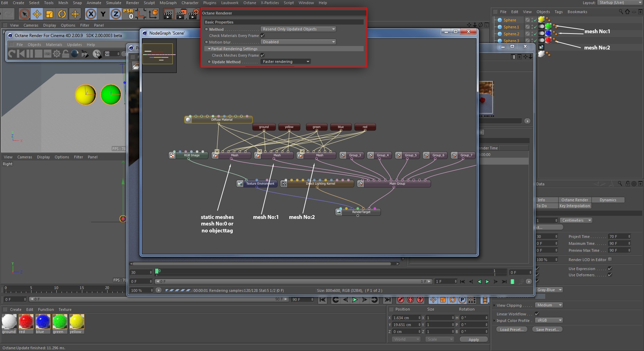This screenshot has height=351, width=644.
Task: Open Octane settings gear icon
Action: point(57,54)
